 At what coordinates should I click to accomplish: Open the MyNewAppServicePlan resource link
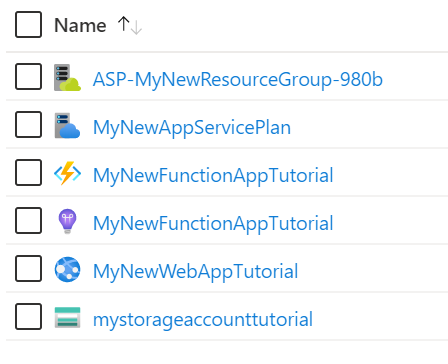tap(192, 127)
